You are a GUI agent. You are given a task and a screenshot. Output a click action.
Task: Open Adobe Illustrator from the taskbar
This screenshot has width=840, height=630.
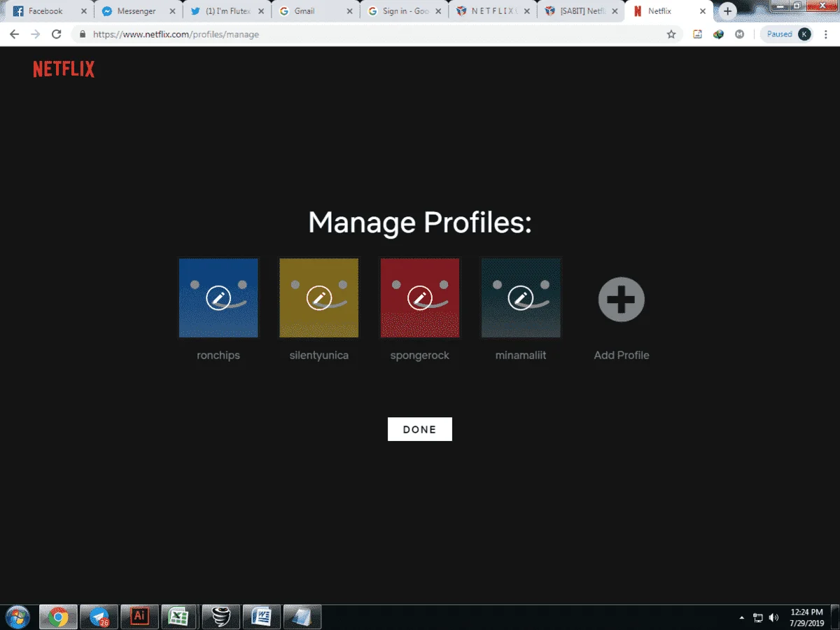139,617
